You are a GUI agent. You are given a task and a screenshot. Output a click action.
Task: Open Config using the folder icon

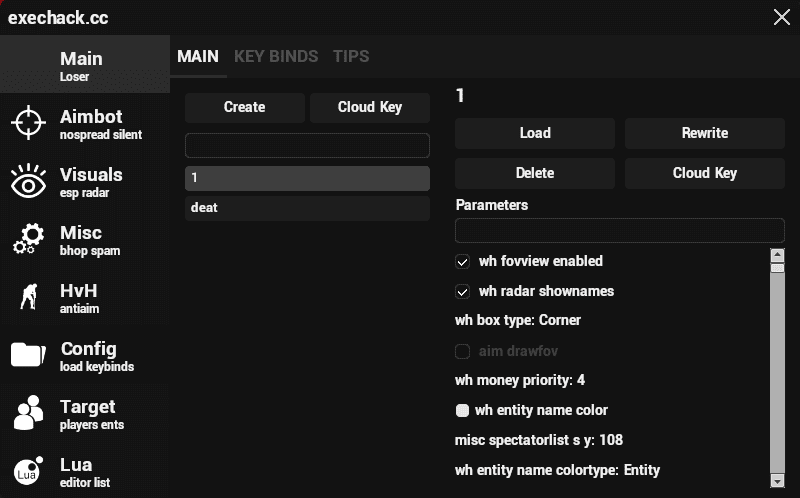point(28,355)
